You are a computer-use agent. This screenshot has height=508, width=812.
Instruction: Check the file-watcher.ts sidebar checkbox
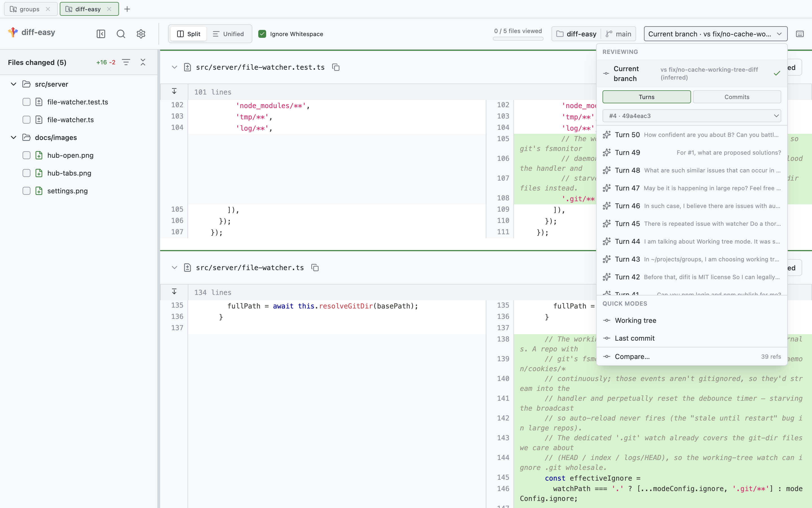(27, 120)
